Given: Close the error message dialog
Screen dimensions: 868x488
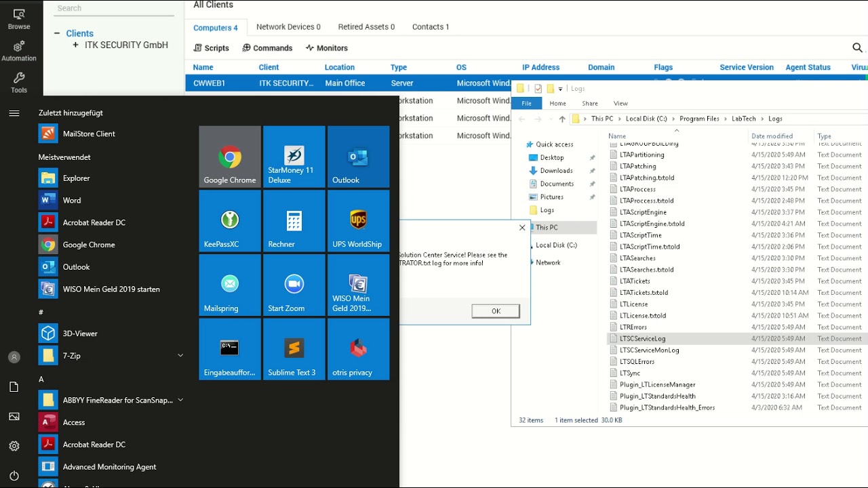Looking at the screenshot, I should (x=522, y=228).
